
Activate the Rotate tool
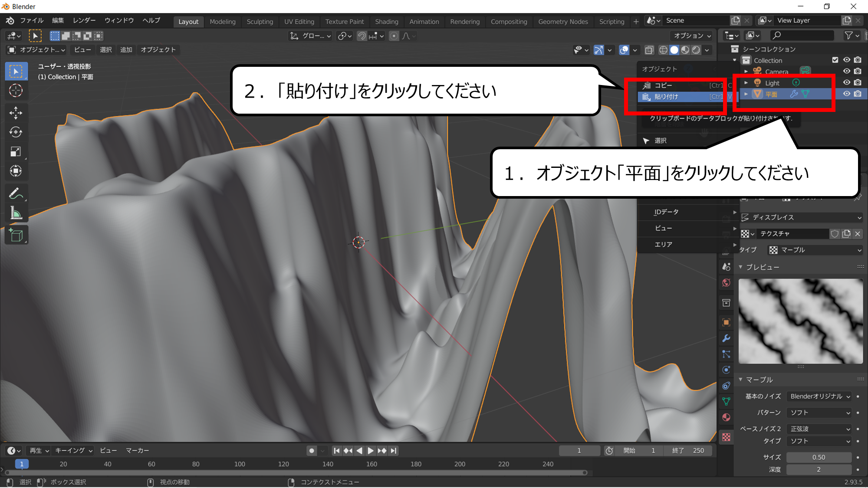16,132
